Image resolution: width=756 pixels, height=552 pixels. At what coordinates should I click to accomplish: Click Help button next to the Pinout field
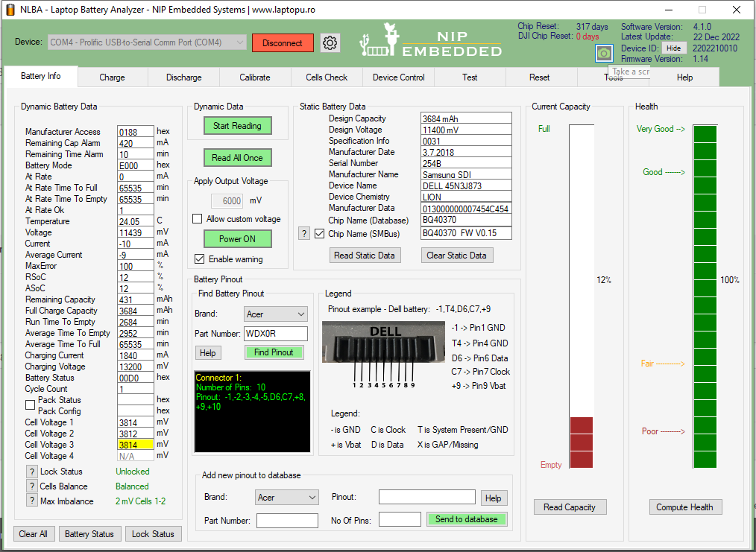[x=493, y=498]
